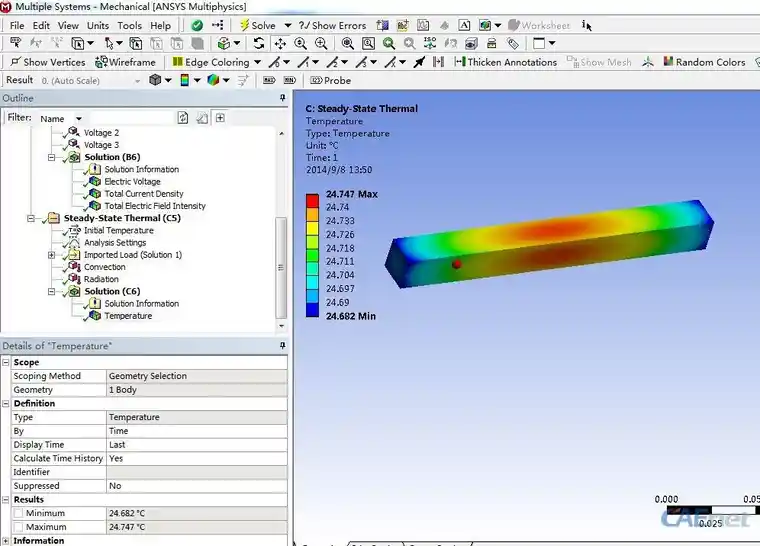
Task: Open the Help menu
Action: (160, 26)
